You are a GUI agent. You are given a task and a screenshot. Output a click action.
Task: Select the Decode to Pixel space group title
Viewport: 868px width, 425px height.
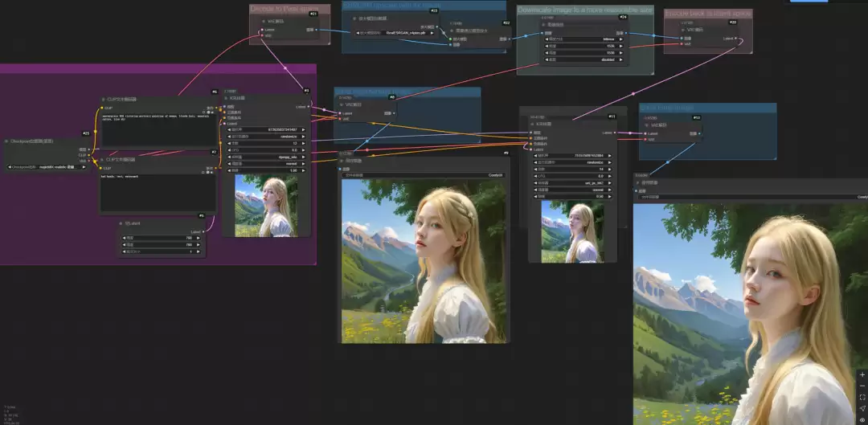[284, 9]
